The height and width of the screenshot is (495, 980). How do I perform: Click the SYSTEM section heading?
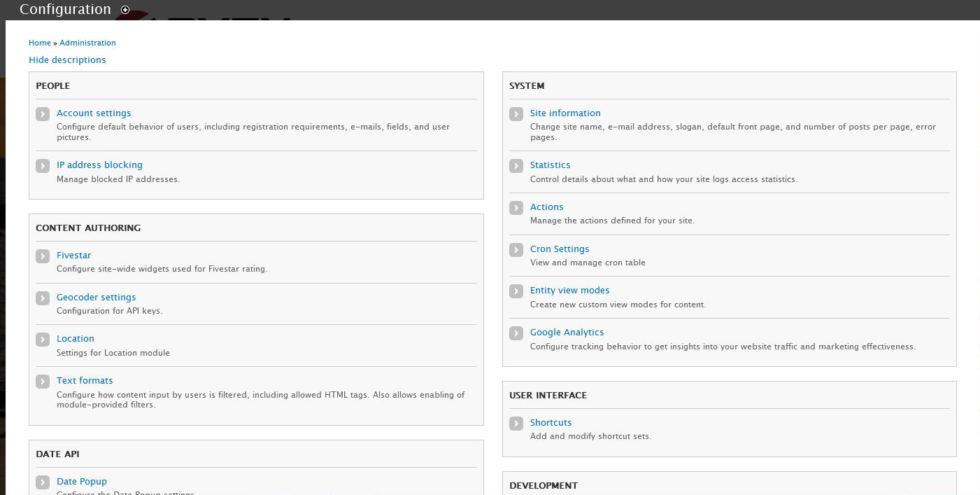point(527,86)
